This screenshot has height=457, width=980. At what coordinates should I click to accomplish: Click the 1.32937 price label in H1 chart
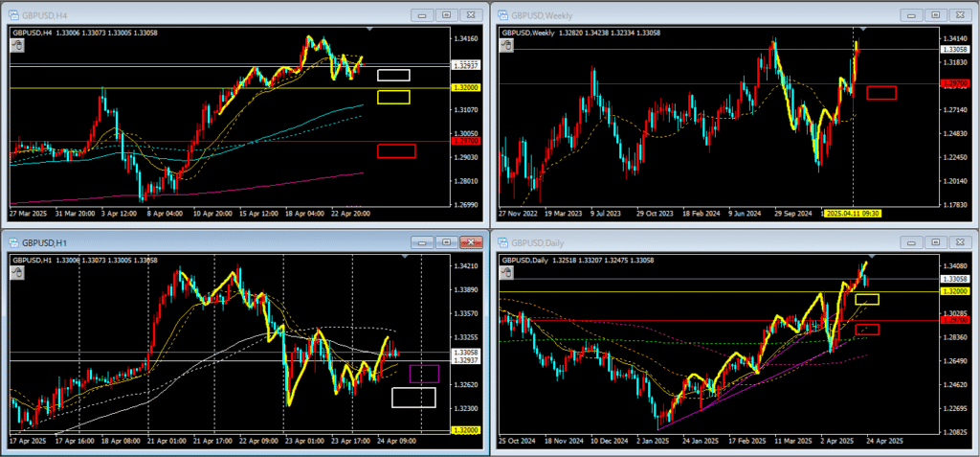pyautogui.click(x=466, y=360)
